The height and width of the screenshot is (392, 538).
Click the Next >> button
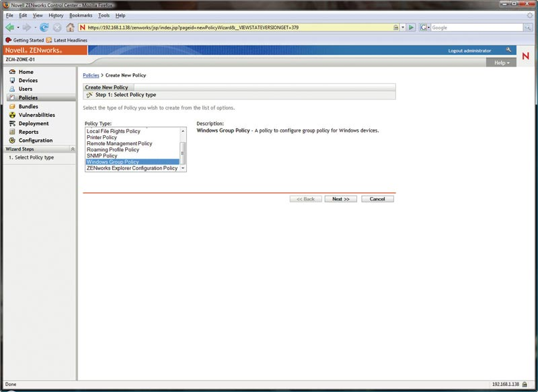tap(341, 199)
